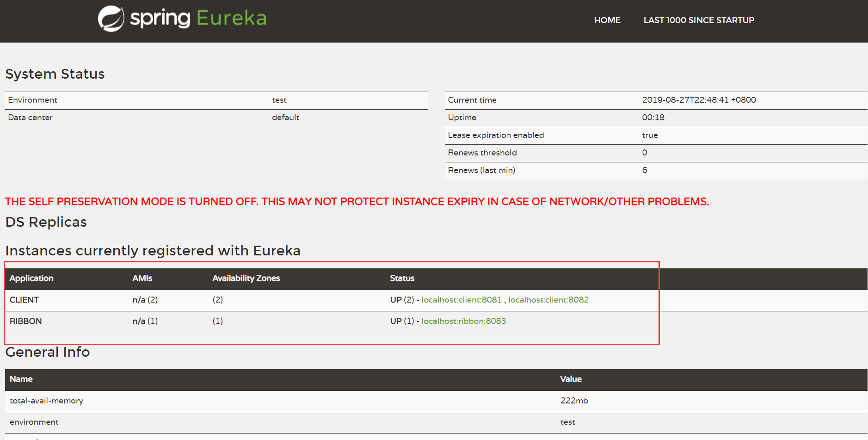This screenshot has height=440, width=868.
Task: Follow the localhost:ribbon:8083 instance link
Action: [x=463, y=321]
